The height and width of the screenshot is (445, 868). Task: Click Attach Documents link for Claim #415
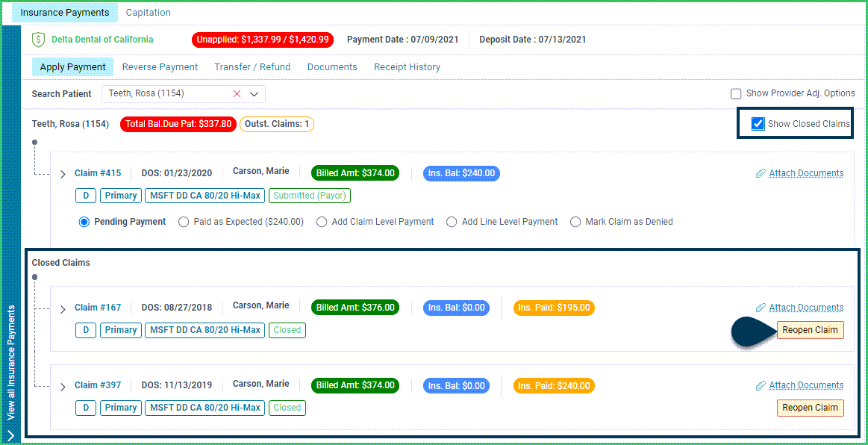coord(806,173)
